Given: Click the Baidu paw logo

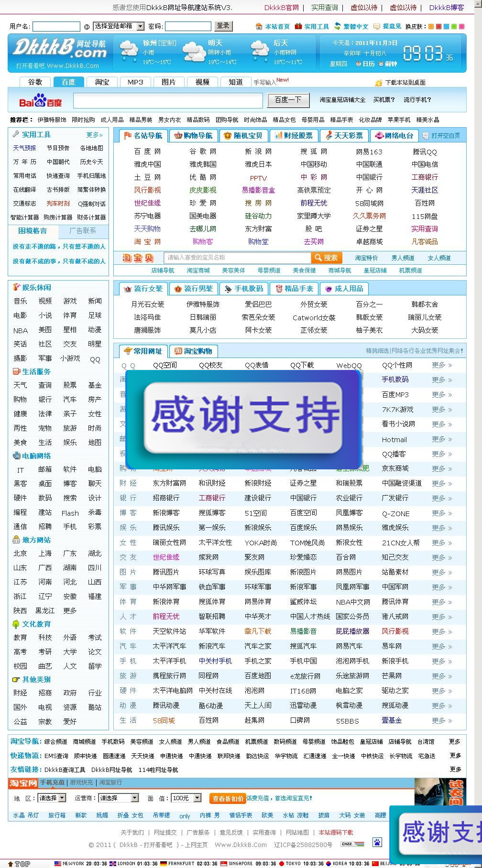Looking at the screenshot, I should pyautogui.click(x=41, y=100).
